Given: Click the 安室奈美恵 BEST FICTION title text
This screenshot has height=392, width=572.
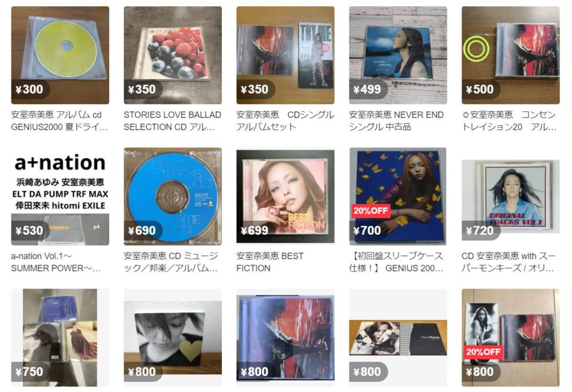Looking at the screenshot, I should 270,262.
